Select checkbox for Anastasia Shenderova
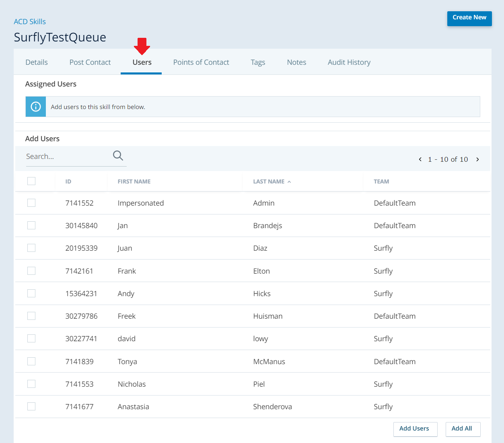The height and width of the screenshot is (443, 504). 31,406
